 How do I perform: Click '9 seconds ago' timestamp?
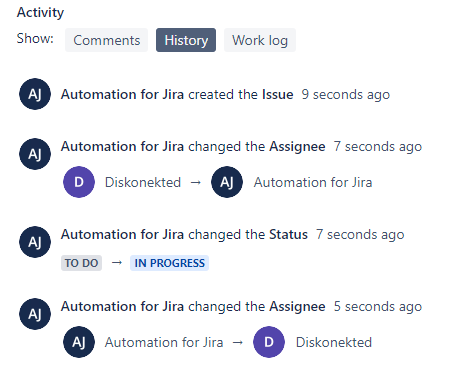[x=346, y=95]
